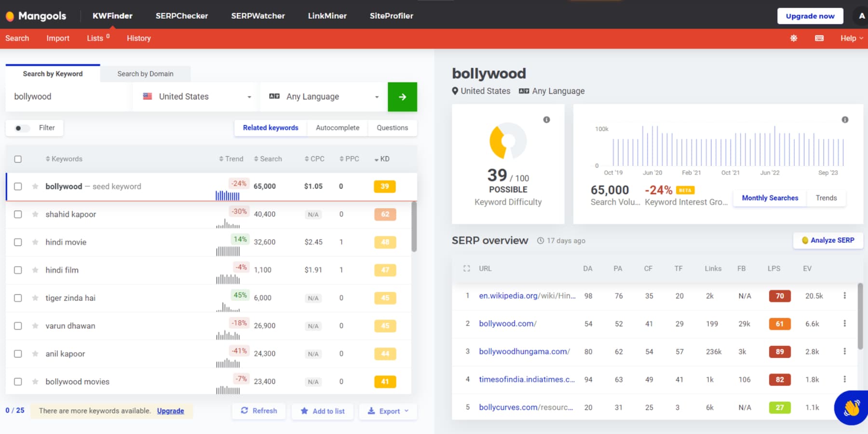Expand the SERP overview to fullscreen

click(x=466, y=269)
